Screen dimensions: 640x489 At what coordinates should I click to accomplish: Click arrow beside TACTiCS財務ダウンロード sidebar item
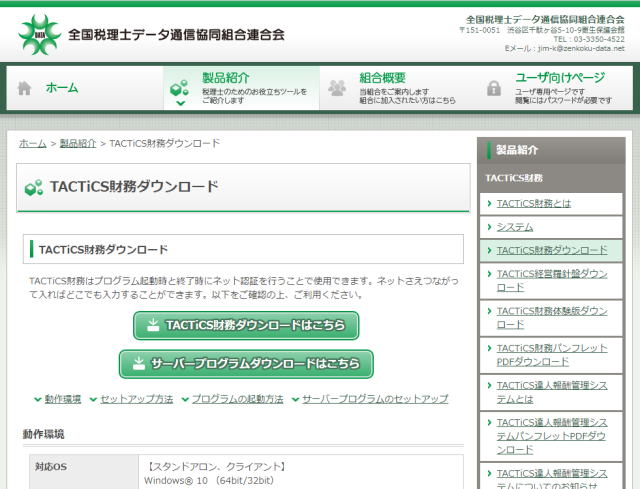click(x=489, y=250)
